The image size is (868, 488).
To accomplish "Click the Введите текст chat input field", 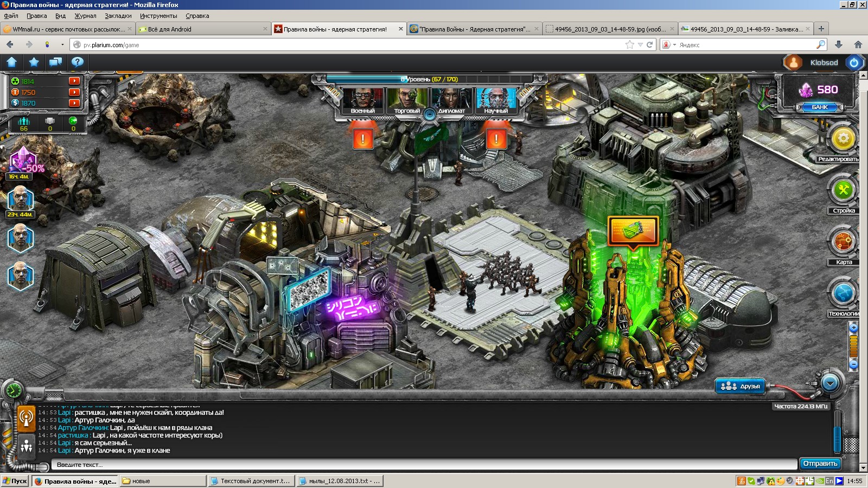I will click(x=424, y=465).
